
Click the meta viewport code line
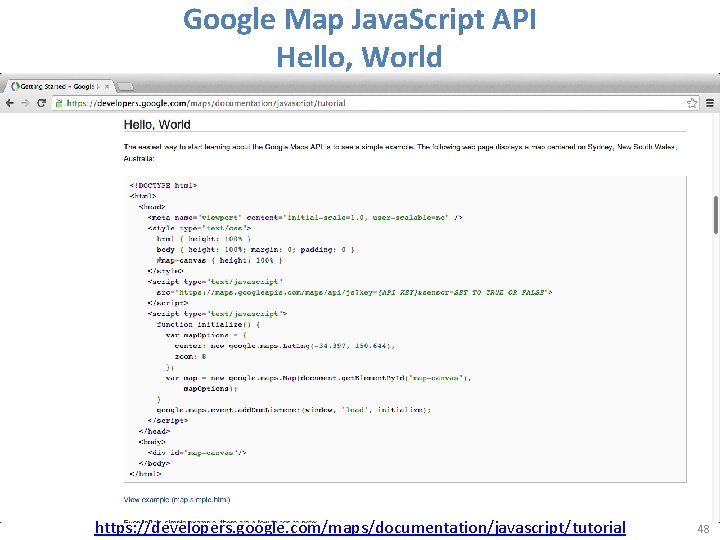305,218
